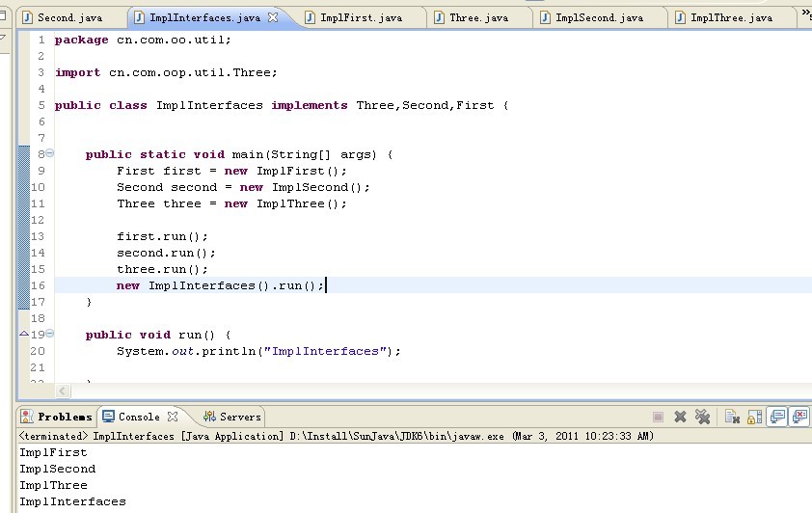Click the editor horizontal scrollbar left arrow
The image size is (812, 513).
pyautogui.click(x=62, y=391)
